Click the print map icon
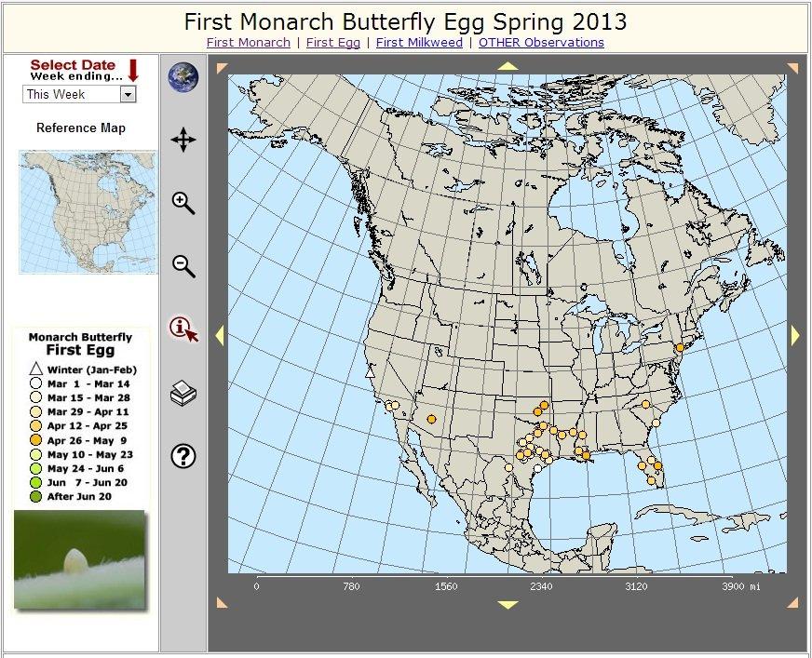 [x=183, y=394]
